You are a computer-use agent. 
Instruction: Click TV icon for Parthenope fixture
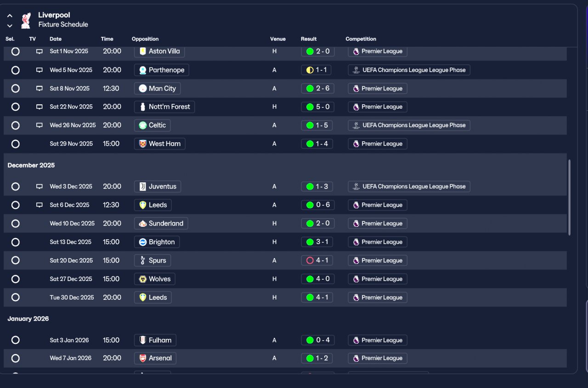(x=40, y=70)
